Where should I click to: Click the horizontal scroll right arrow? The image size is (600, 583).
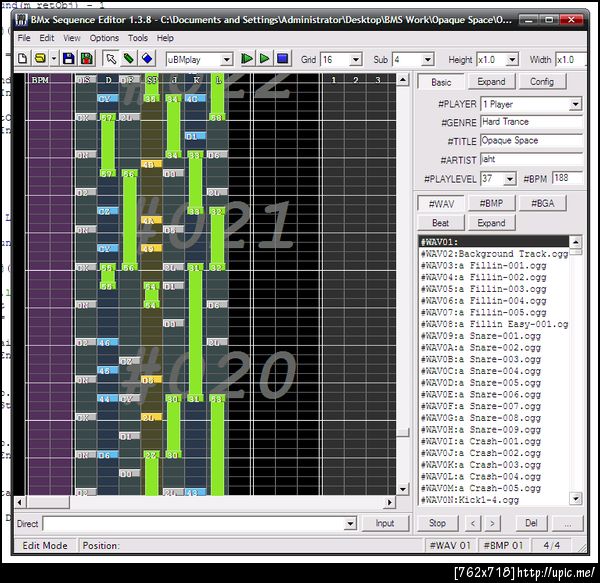click(x=390, y=502)
